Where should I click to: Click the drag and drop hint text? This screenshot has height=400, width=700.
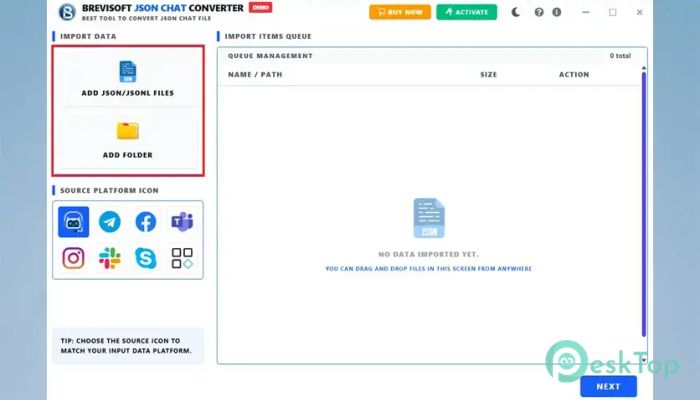pyautogui.click(x=429, y=269)
